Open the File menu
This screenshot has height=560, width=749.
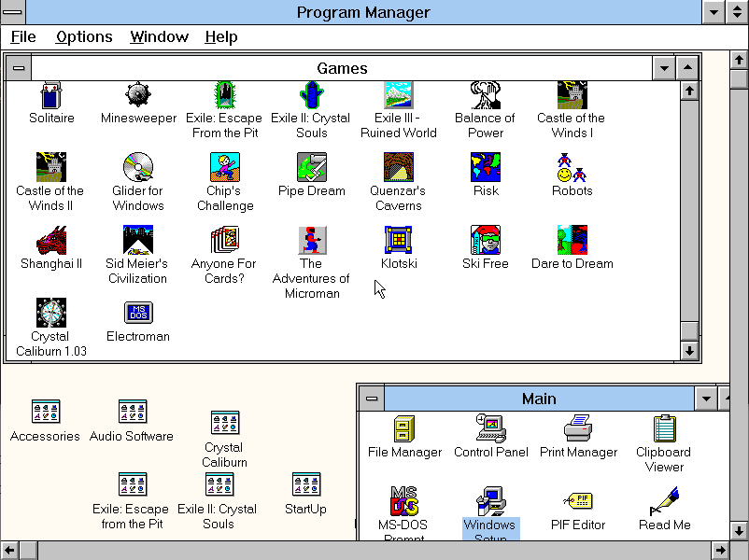pos(23,36)
